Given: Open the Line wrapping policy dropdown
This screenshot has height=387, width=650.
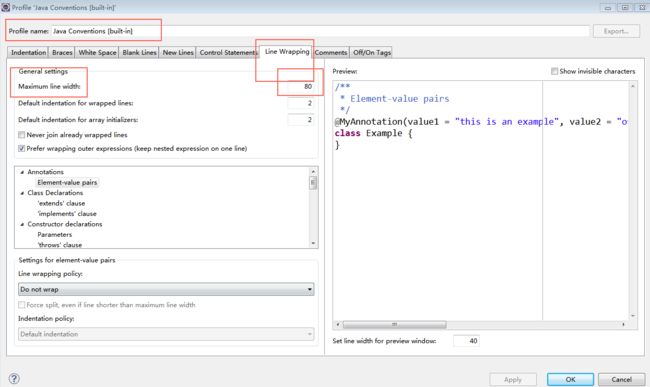Looking at the screenshot, I should [166, 289].
